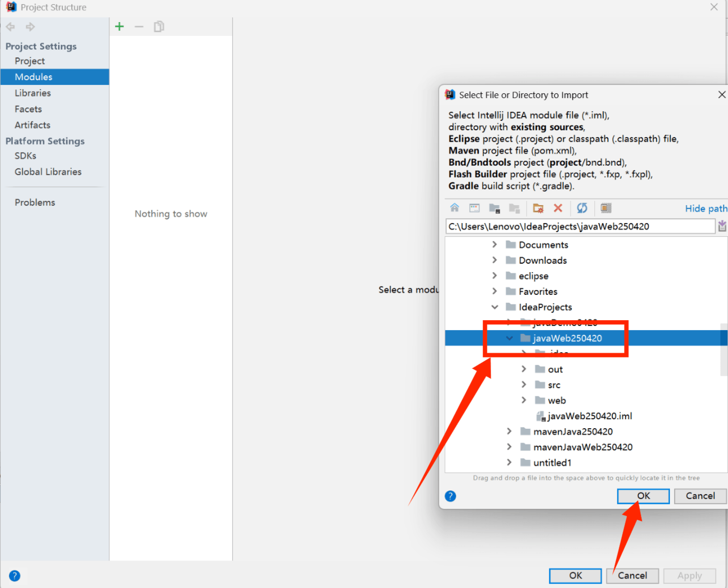Select the out folder
Screen dimensions: 728x588
[555, 369]
